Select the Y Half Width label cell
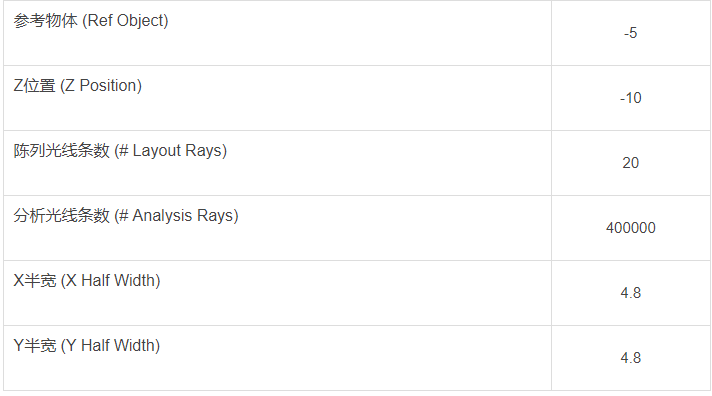Image resolution: width=712 pixels, height=396 pixels. [x=277, y=357]
